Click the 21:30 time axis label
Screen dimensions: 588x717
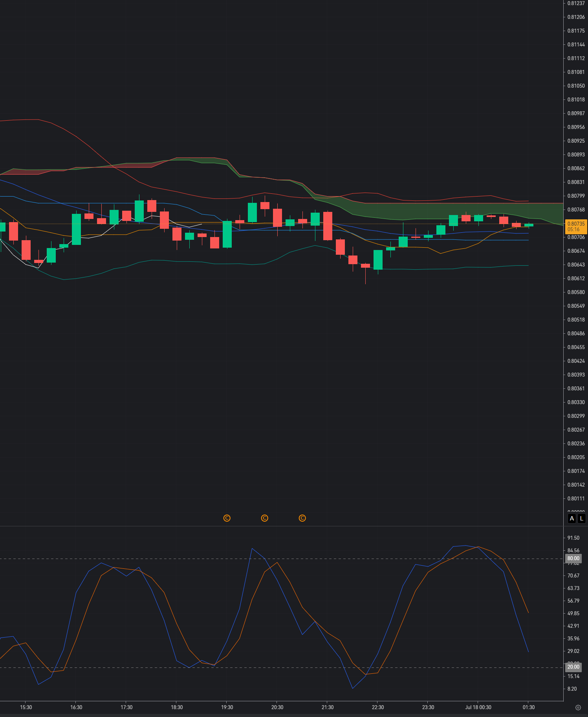[328, 707]
